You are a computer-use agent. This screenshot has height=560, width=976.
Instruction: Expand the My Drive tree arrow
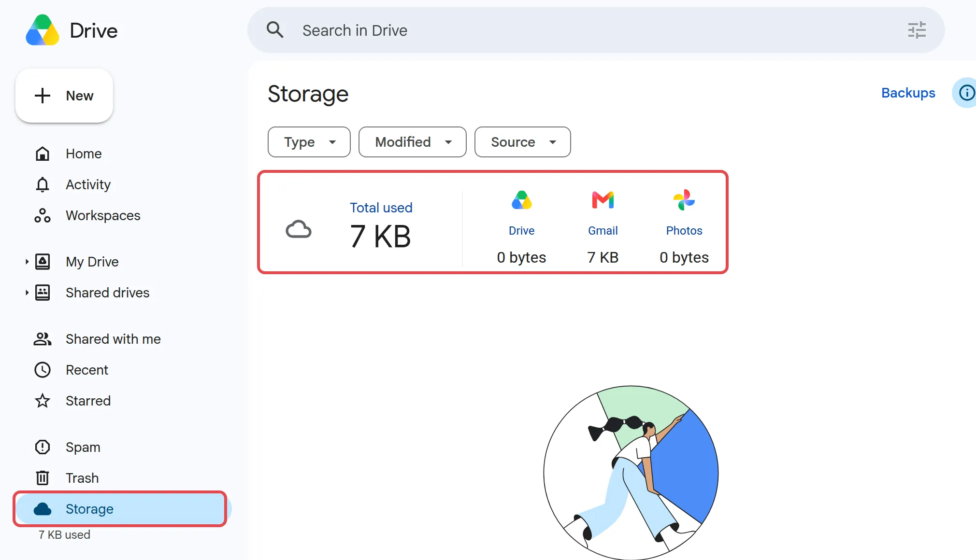pos(27,262)
